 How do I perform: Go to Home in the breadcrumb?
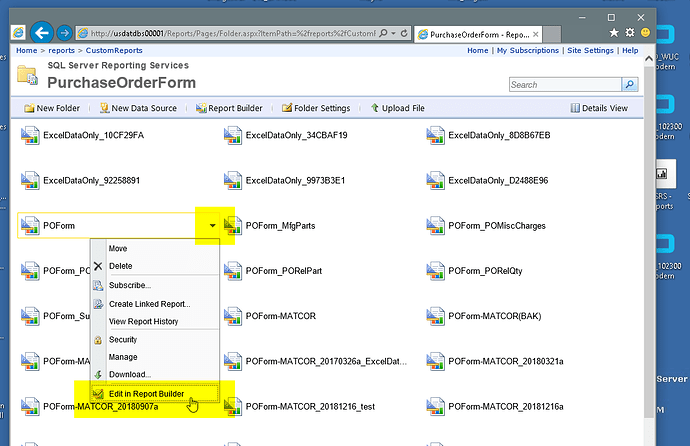tap(26, 51)
